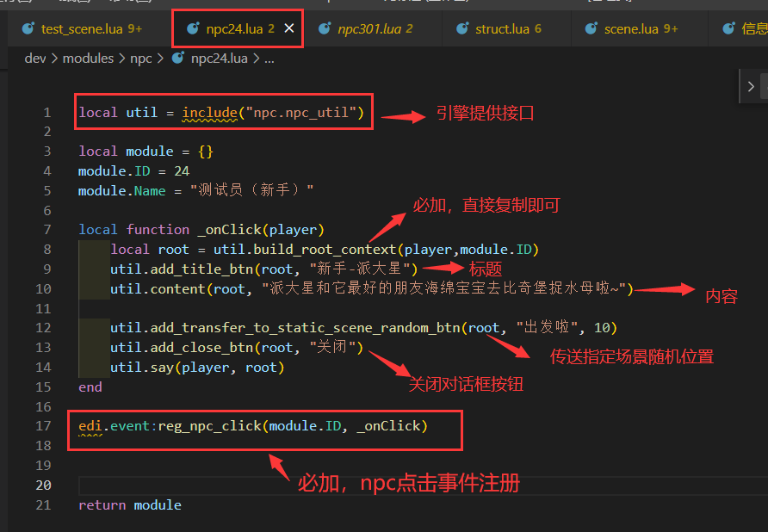768x532 pixels.
Task: Switch to the struct.lua tab
Action: pyautogui.click(x=502, y=28)
